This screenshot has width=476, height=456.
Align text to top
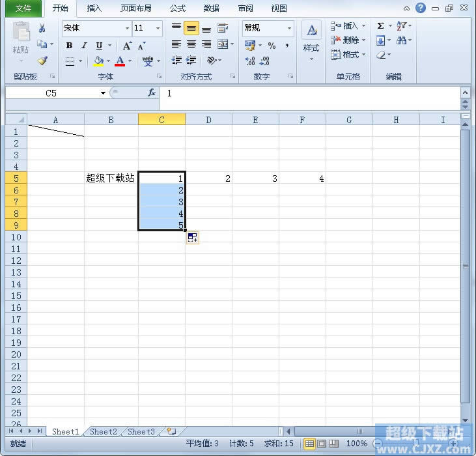pos(176,28)
